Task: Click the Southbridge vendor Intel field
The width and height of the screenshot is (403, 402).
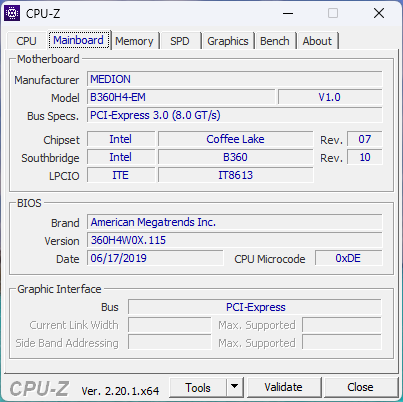Action: point(121,157)
